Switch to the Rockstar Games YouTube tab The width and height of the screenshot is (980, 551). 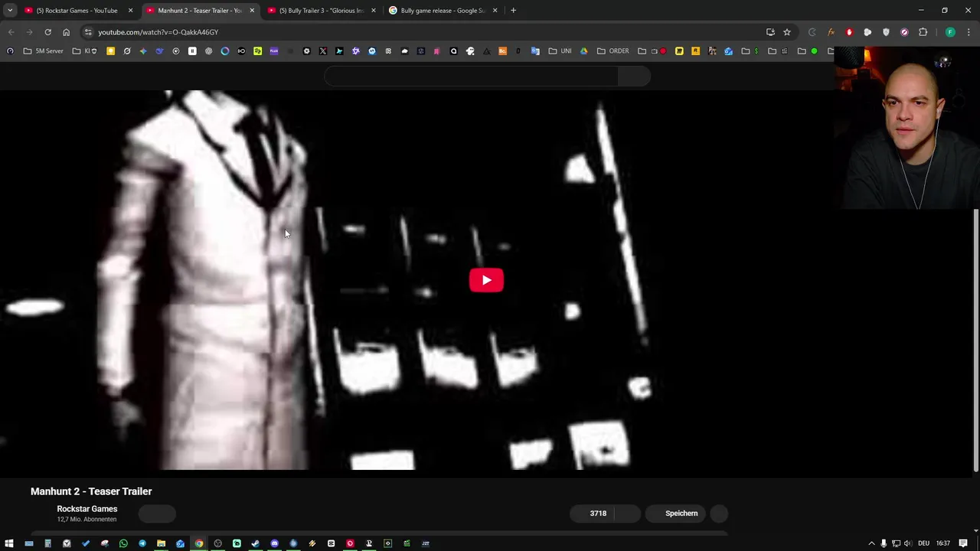click(78, 11)
